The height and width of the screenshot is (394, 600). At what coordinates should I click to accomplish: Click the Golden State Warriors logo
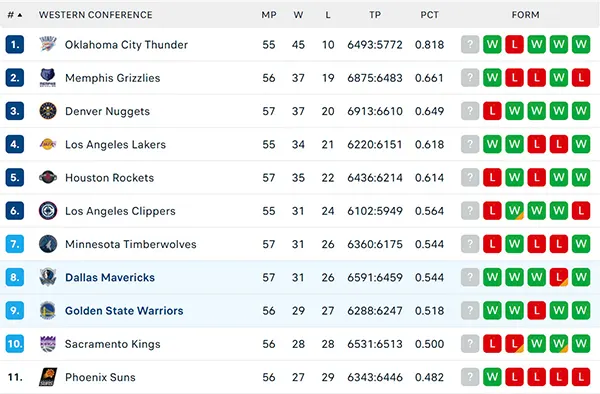tap(48, 311)
